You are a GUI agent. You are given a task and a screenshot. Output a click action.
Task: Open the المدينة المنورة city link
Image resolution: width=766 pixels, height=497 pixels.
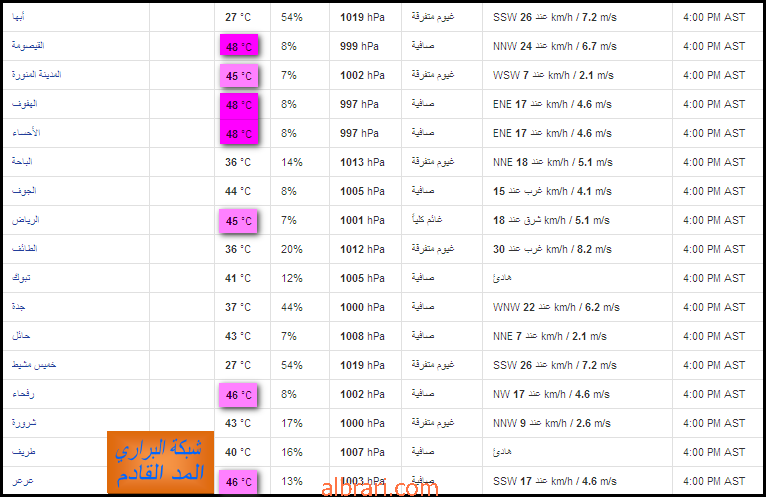click(x=37, y=75)
